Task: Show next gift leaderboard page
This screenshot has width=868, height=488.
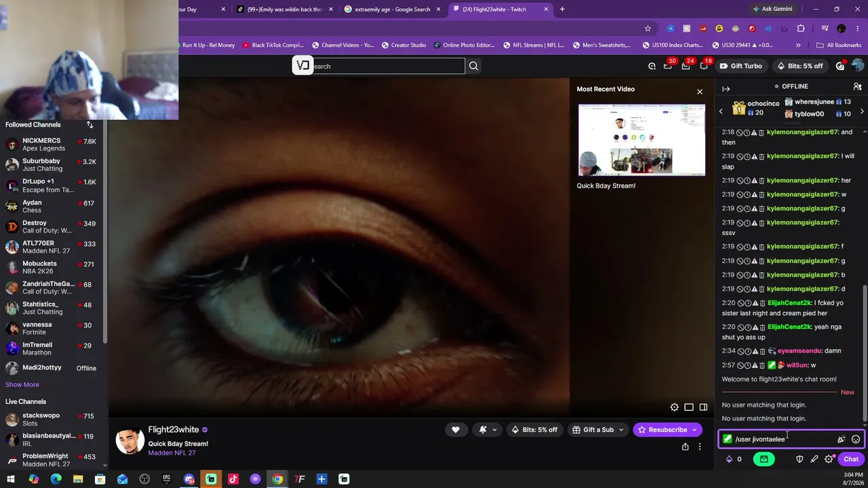Action: [862, 110]
